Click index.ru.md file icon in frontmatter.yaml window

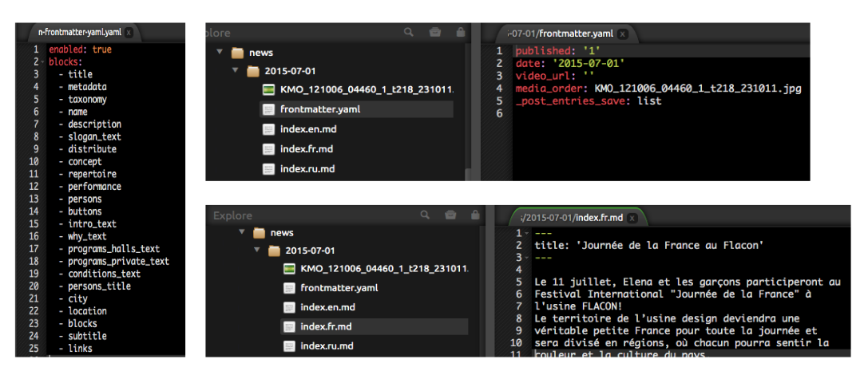[268, 169]
